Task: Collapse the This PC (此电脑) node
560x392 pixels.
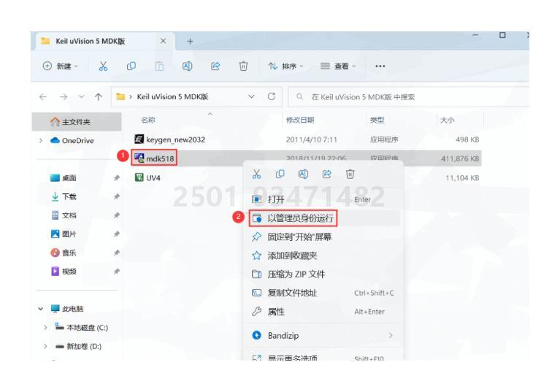Action: pyautogui.click(x=41, y=309)
